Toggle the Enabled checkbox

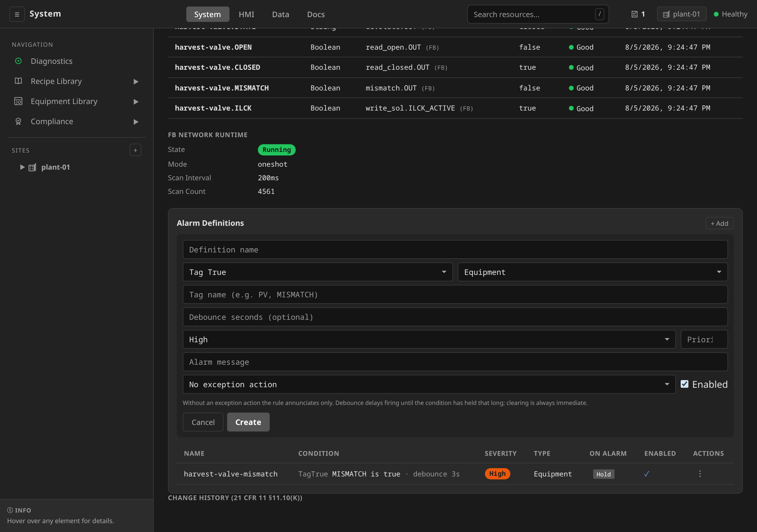685,384
